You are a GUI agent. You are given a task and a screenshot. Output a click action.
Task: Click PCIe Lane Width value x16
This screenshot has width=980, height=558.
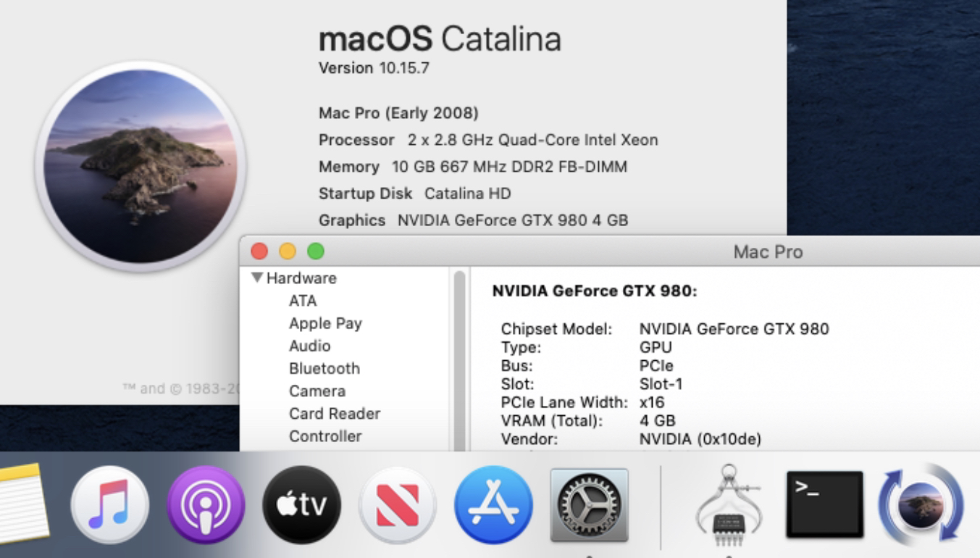[x=653, y=401]
